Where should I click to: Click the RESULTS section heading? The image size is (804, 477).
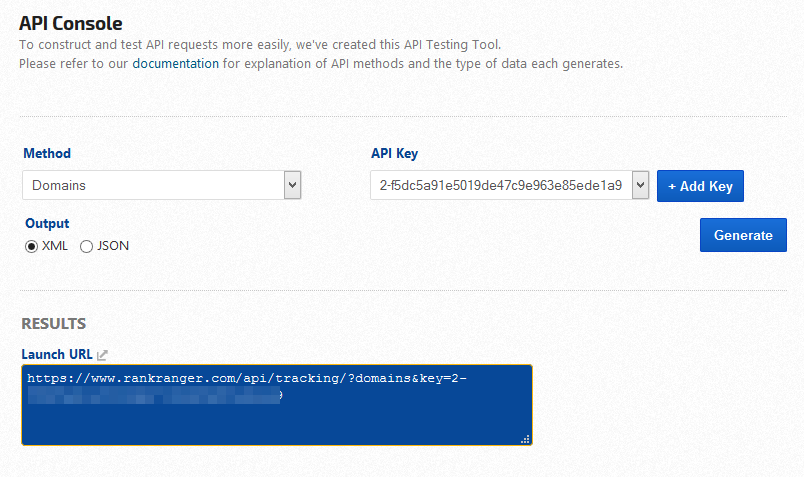53,323
